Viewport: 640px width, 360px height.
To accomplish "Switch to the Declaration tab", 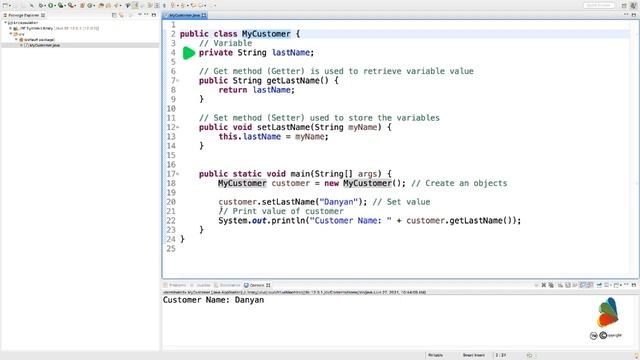I will (x=228, y=285).
